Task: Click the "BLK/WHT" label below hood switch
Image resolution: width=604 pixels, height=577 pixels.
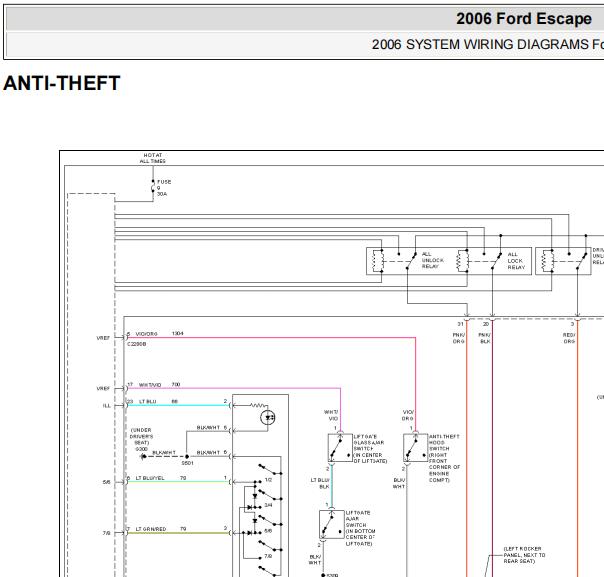Action: [x=399, y=483]
